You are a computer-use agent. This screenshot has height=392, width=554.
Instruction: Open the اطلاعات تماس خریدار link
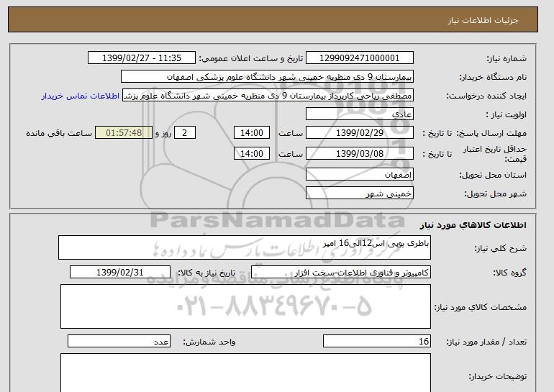(x=80, y=96)
